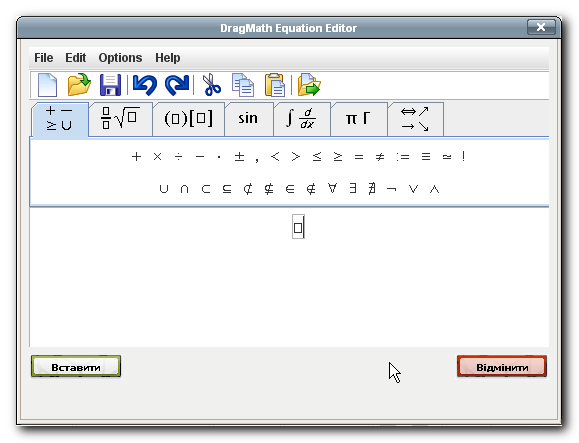Insert the less-than symbol
579x443 pixels.
click(x=275, y=157)
